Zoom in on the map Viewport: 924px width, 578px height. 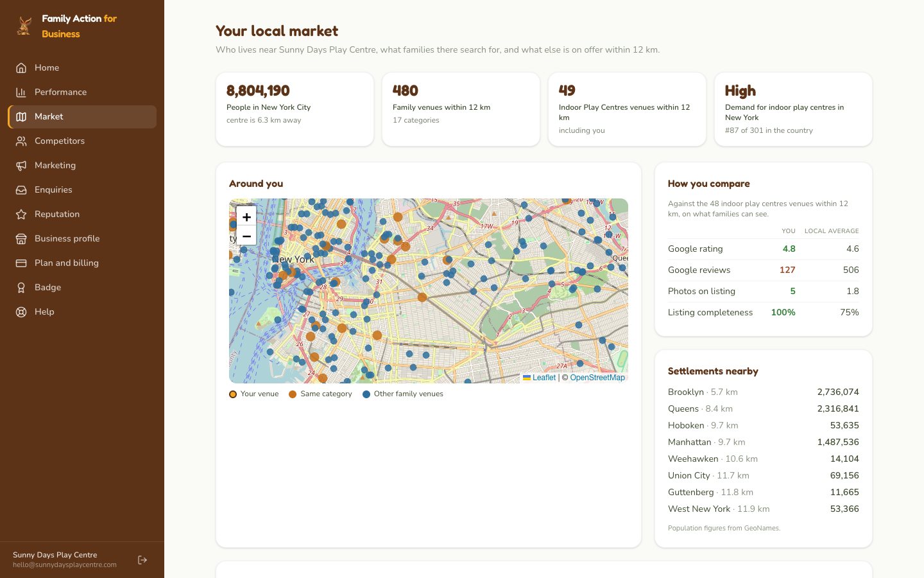246,216
